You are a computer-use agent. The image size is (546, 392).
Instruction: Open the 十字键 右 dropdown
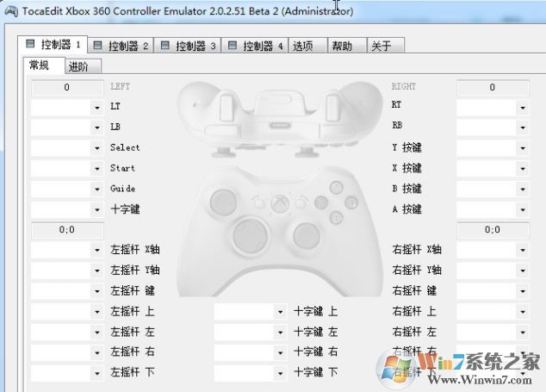251,353
